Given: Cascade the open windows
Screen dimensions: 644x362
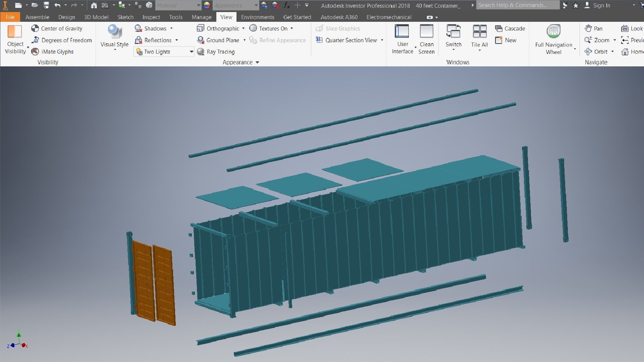Looking at the screenshot, I should coord(510,28).
